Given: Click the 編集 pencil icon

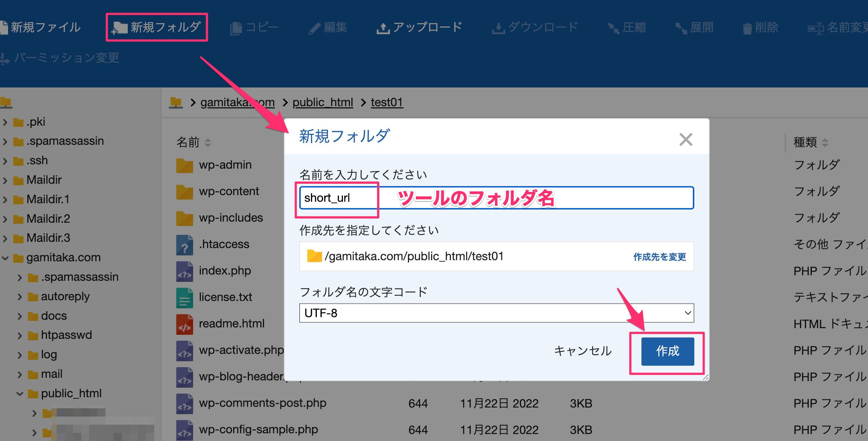Looking at the screenshot, I should pyautogui.click(x=314, y=28).
